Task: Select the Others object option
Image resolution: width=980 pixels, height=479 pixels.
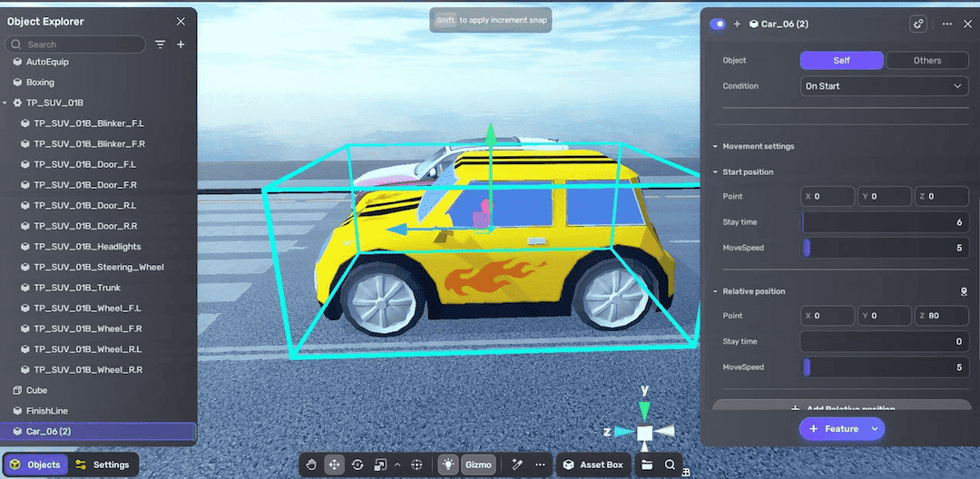Action: [926, 61]
